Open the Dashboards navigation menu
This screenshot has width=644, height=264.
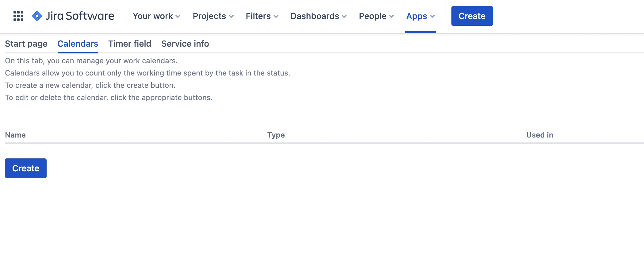(x=319, y=16)
